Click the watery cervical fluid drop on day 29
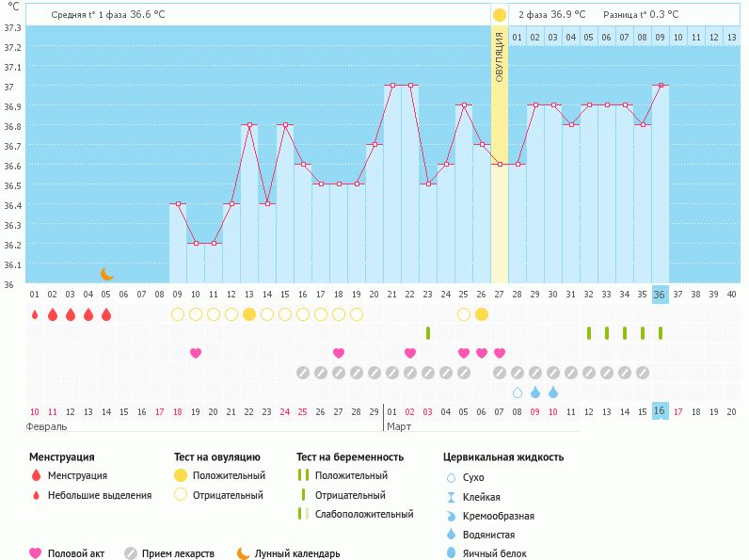749x560 pixels. pyautogui.click(x=535, y=392)
